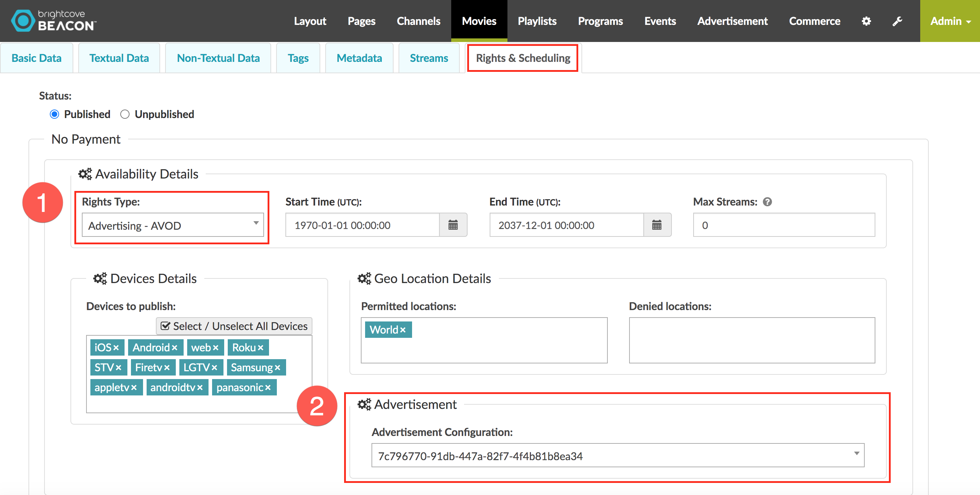The height and width of the screenshot is (495, 980).
Task: Go to the Textual Data tab
Action: pos(119,58)
